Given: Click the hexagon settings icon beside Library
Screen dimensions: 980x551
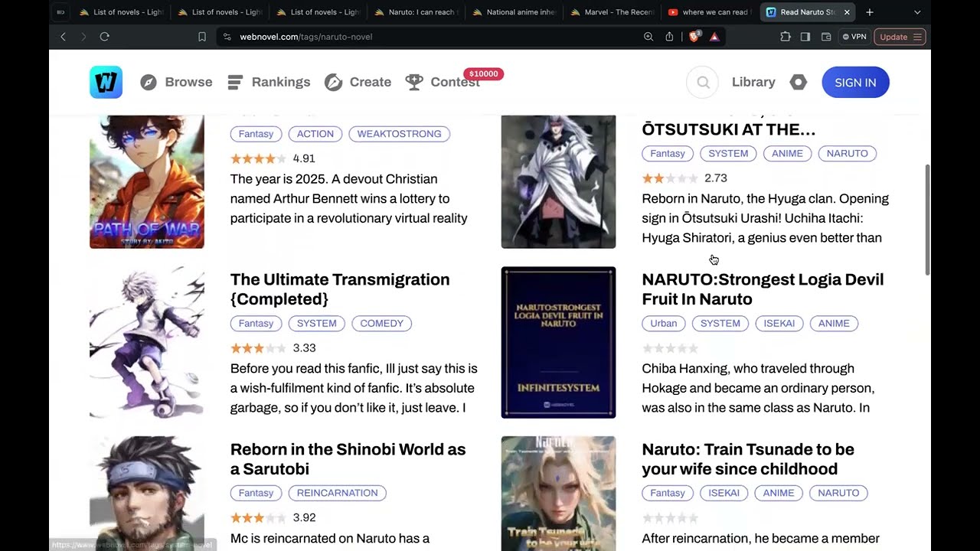Looking at the screenshot, I should coord(799,82).
